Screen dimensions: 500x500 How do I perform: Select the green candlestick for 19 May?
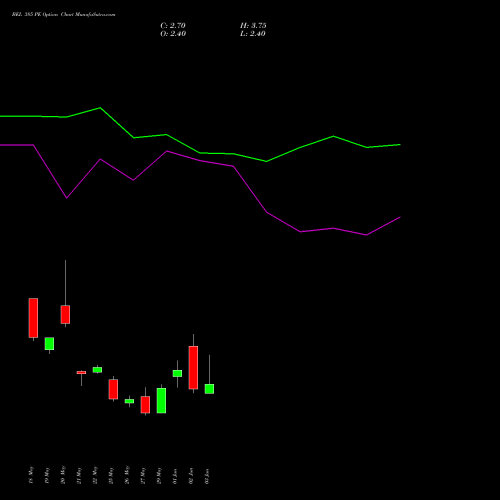[x=49, y=344]
